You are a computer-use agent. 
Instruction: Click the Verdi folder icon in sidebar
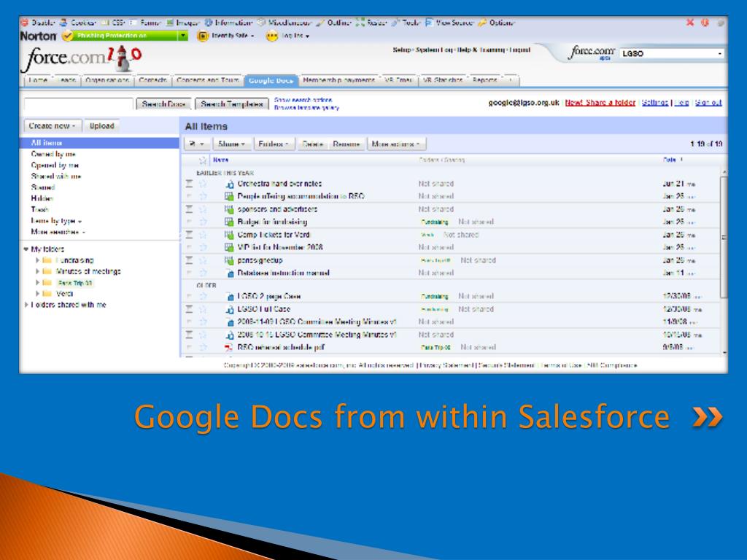click(47, 294)
